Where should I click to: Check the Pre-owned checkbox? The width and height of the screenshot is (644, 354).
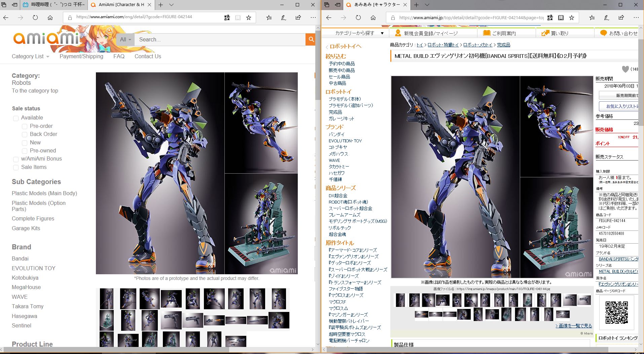[x=25, y=151]
